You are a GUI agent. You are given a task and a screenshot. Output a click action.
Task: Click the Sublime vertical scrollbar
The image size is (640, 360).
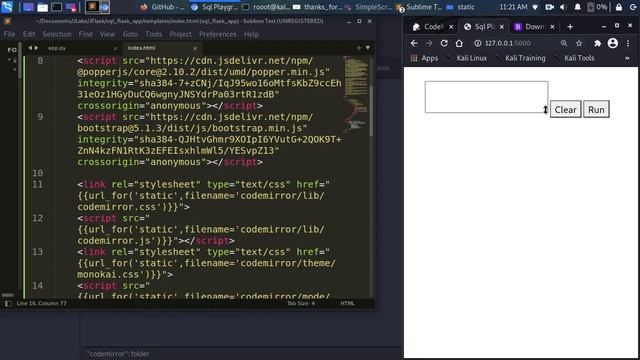(371, 111)
